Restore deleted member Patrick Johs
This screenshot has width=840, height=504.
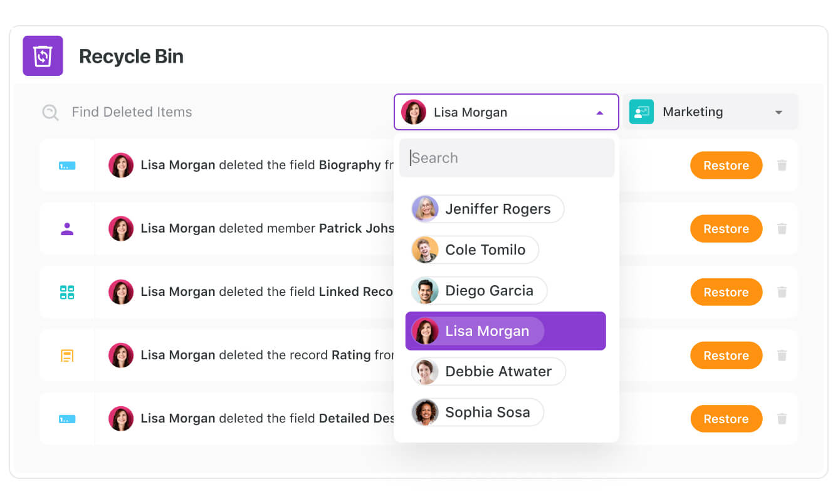pyautogui.click(x=726, y=229)
